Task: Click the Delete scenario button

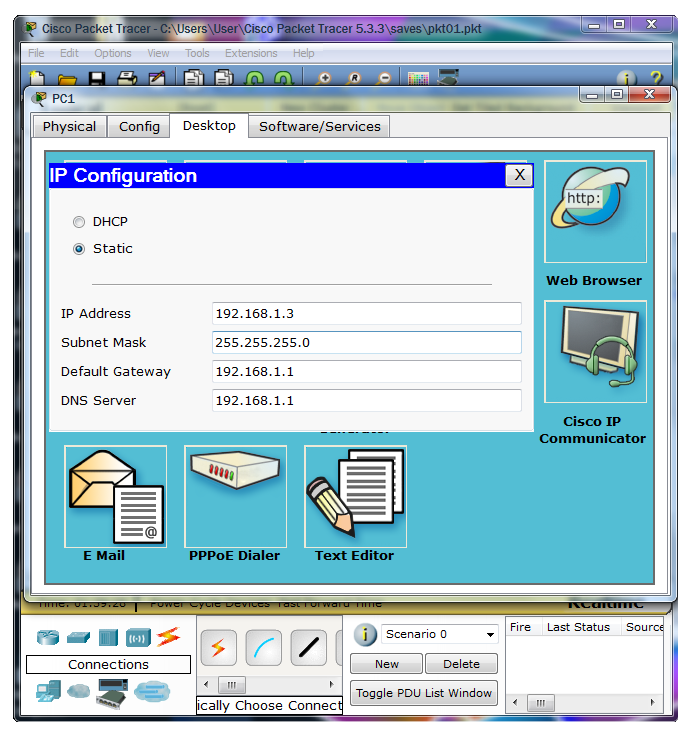Action: 461,664
